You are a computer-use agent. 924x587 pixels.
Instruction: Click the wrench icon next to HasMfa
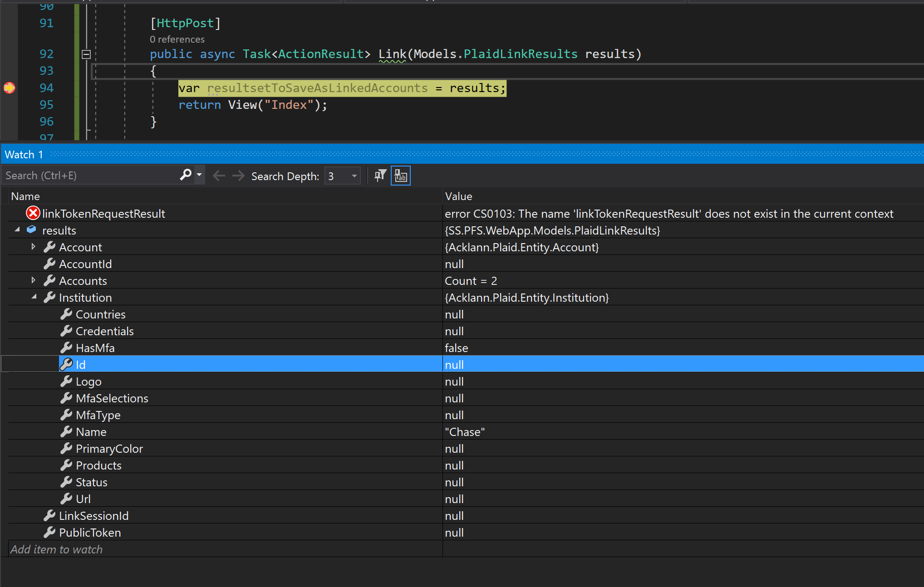(66, 347)
